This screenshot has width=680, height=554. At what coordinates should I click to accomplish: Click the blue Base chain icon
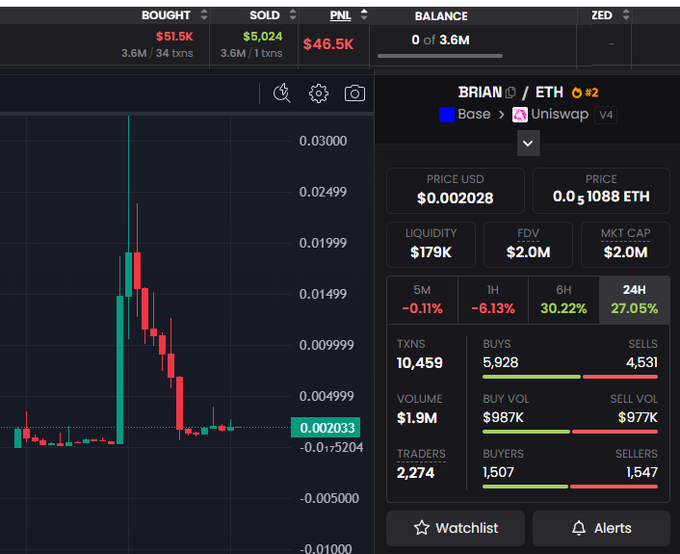tap(447, 115)
